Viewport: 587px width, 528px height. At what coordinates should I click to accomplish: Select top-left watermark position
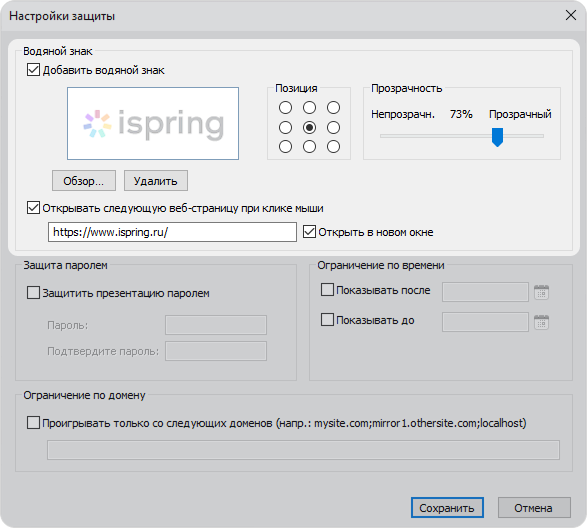[x=285, y=107]
